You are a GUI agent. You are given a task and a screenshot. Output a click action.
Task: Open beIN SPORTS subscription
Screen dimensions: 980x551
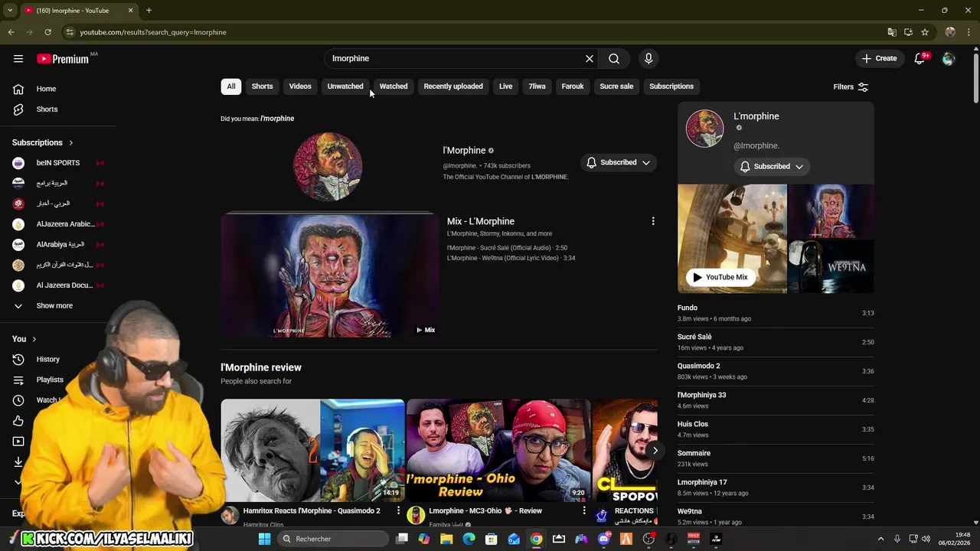[58, 163]
